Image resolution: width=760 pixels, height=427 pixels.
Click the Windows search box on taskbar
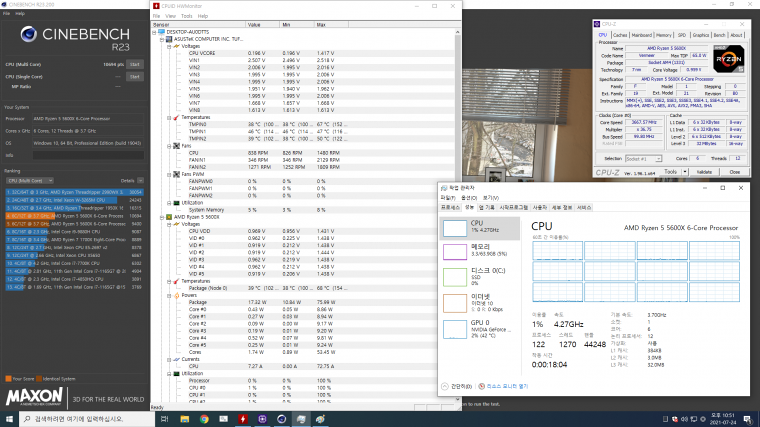coord(87,419)
